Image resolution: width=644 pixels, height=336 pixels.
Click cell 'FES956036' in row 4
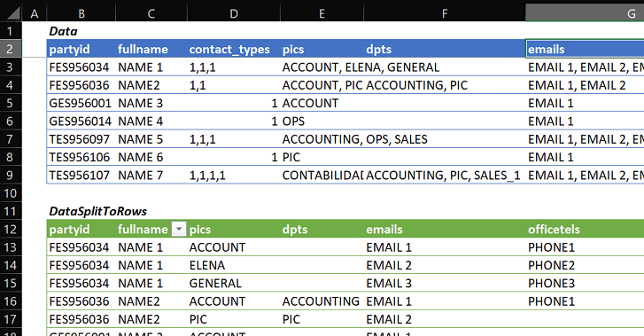(81, 85)
